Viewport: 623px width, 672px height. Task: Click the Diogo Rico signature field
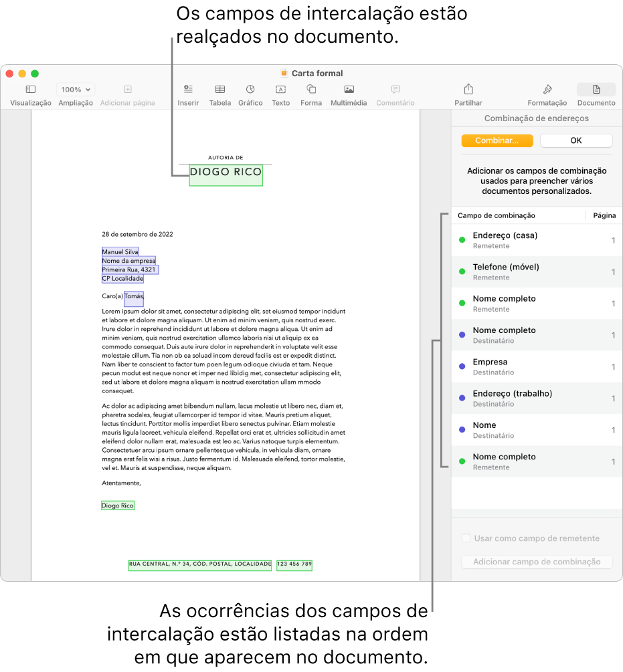click(x=118, y=506)
